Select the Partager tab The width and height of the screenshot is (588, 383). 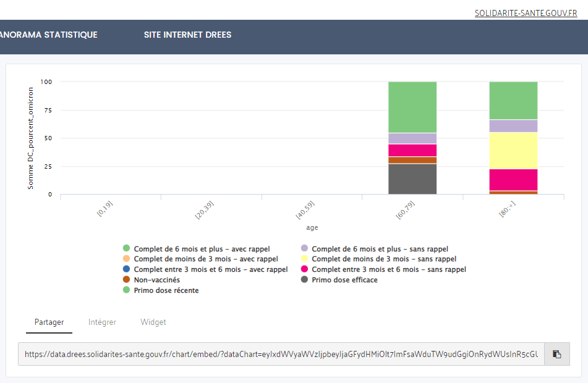click(x=49, y=322)
